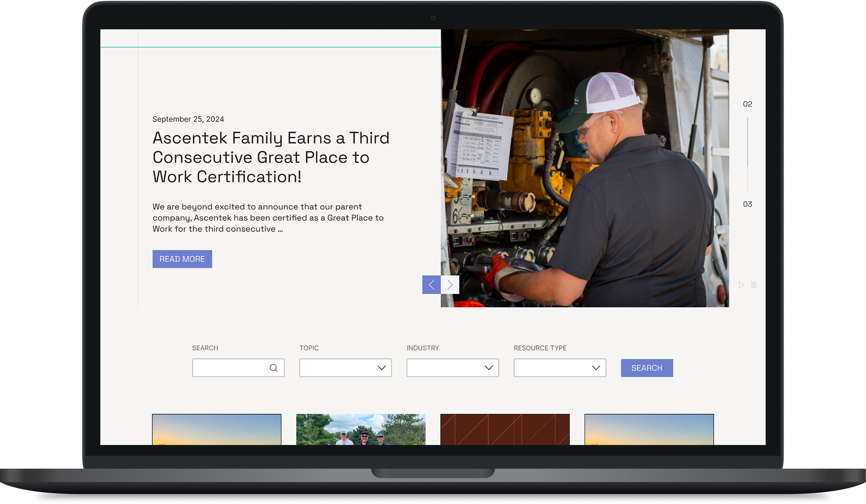The image size is (866, 504).
Task: Focus the Search text field
Action: tap(230, 368)
